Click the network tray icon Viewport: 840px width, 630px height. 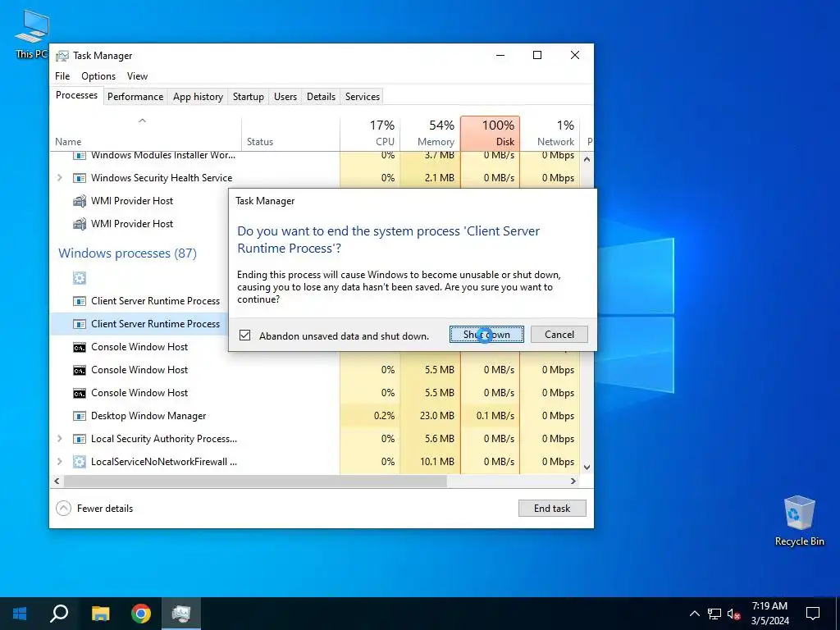click(x=714, y=614)
